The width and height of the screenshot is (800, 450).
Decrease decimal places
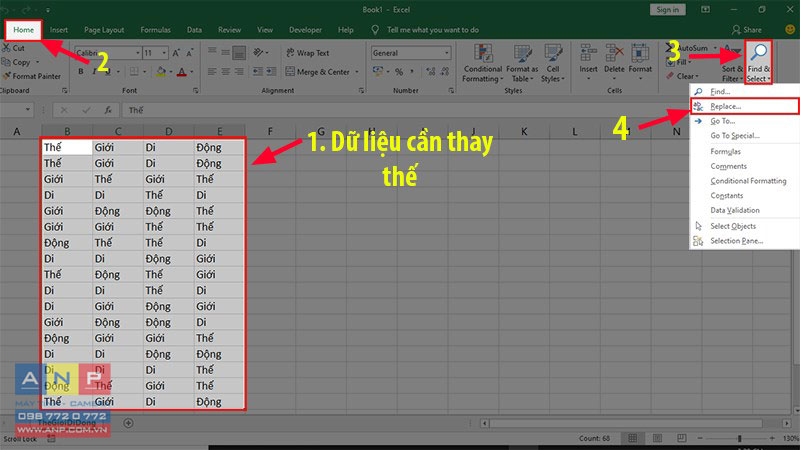pos(445,72)
